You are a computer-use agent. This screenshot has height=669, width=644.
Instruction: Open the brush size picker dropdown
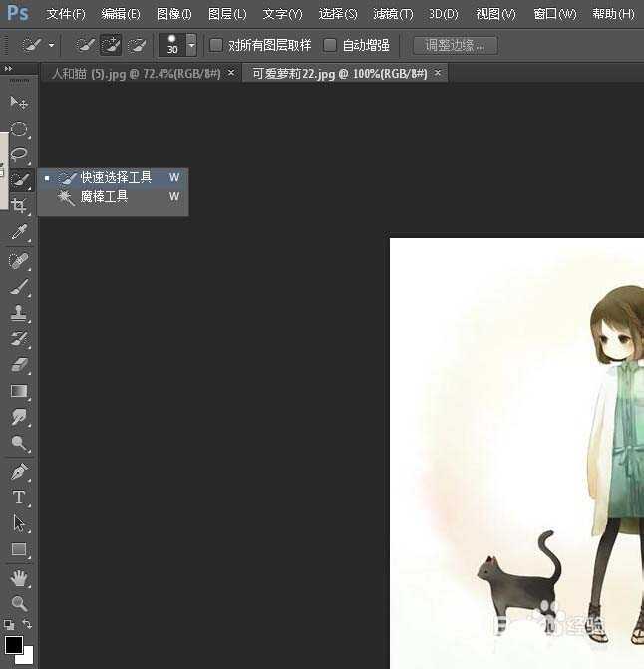click(x=191, y=46)
